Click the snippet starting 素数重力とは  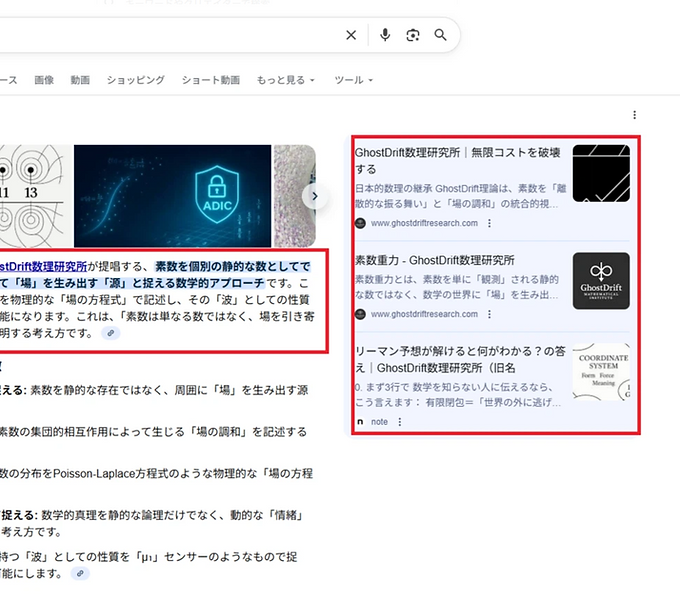(x=457, y=287)
